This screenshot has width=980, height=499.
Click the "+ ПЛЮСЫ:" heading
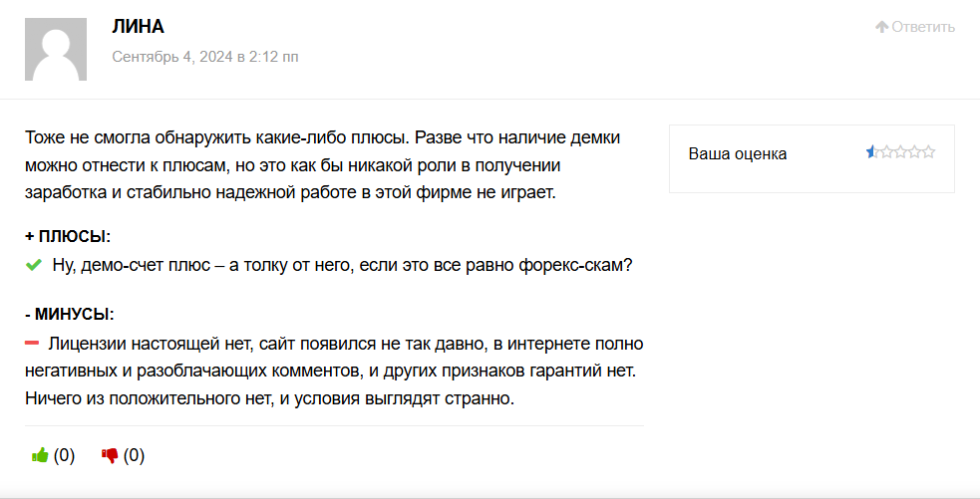68,236
